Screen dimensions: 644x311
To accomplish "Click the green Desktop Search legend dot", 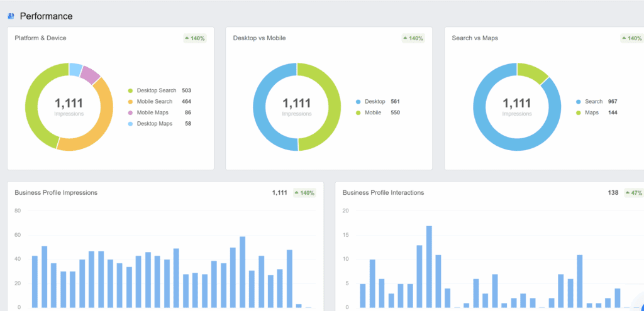I will point(130,91).
